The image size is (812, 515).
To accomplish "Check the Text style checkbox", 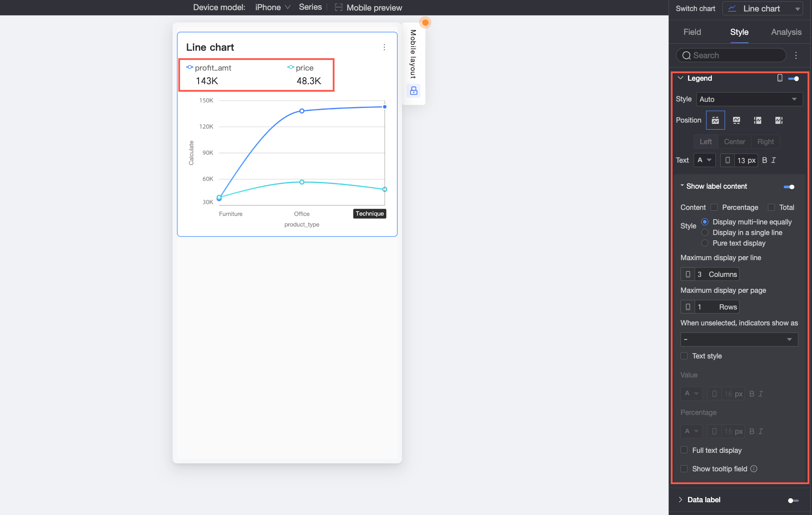I will [x=684, y=356].
